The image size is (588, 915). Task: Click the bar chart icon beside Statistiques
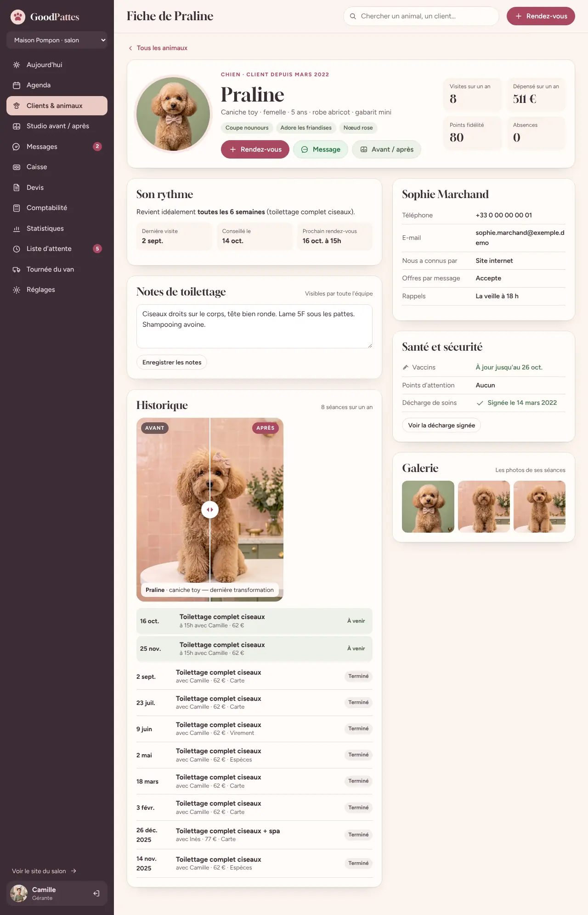point(17,228)
